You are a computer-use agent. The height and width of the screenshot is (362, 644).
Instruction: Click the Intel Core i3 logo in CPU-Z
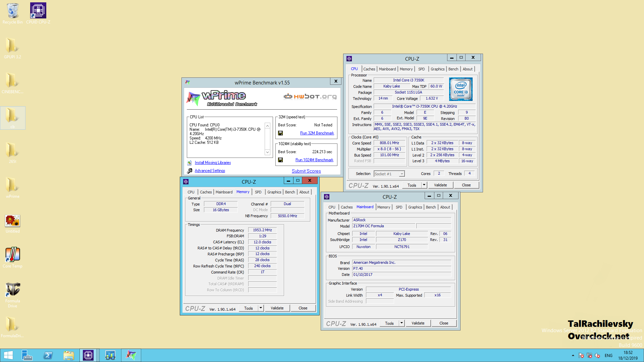point(461,89)
